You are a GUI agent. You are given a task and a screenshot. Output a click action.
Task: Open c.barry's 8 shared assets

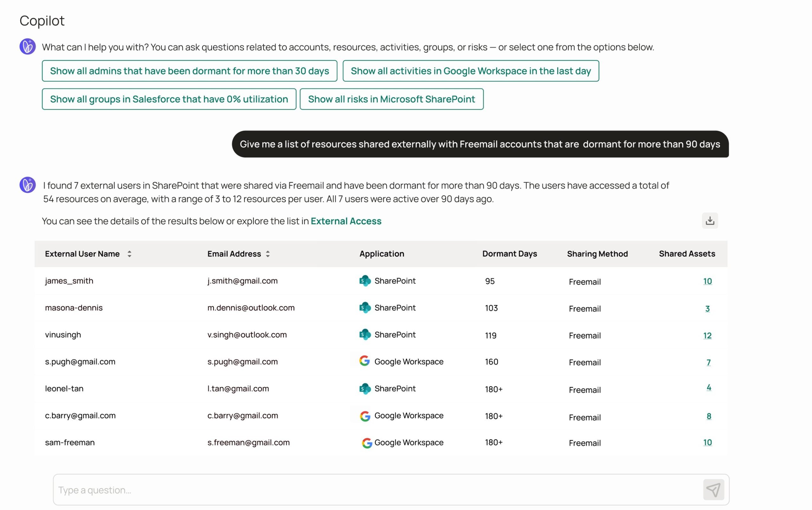(709, 416)
